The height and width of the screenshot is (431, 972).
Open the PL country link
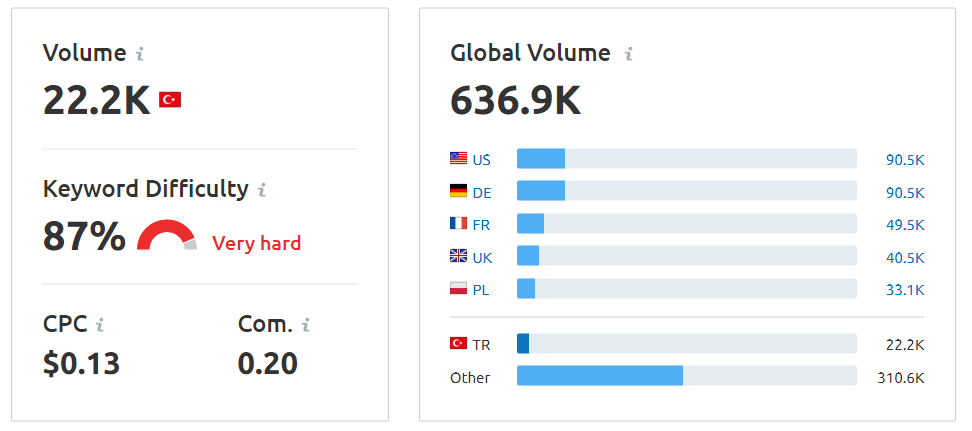[x=480, y=290]
